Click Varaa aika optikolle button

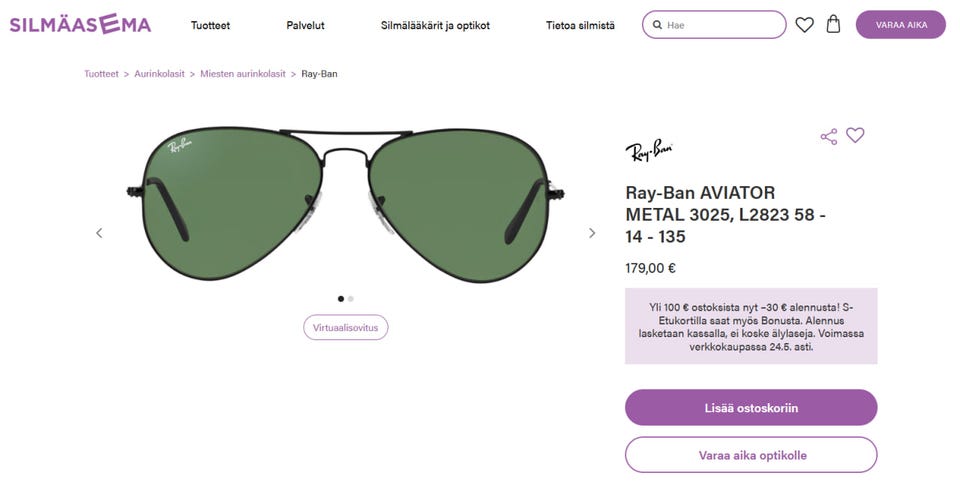(x=751, y=455)
